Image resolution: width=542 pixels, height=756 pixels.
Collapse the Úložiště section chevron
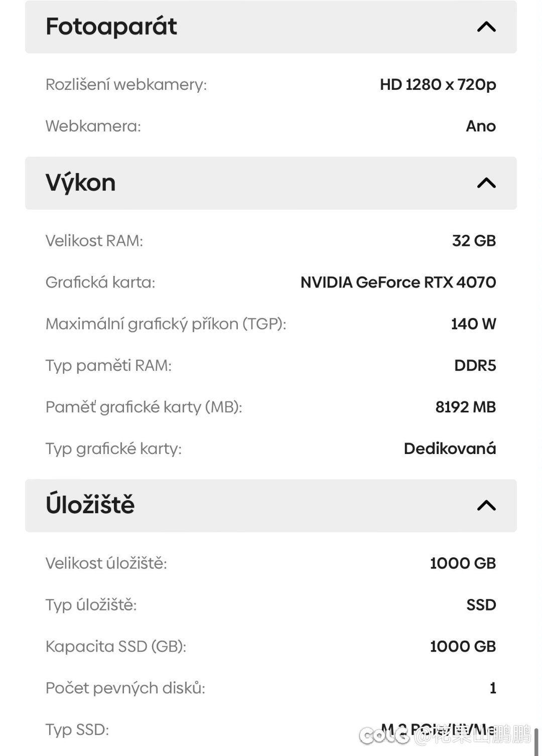(486, 505)
